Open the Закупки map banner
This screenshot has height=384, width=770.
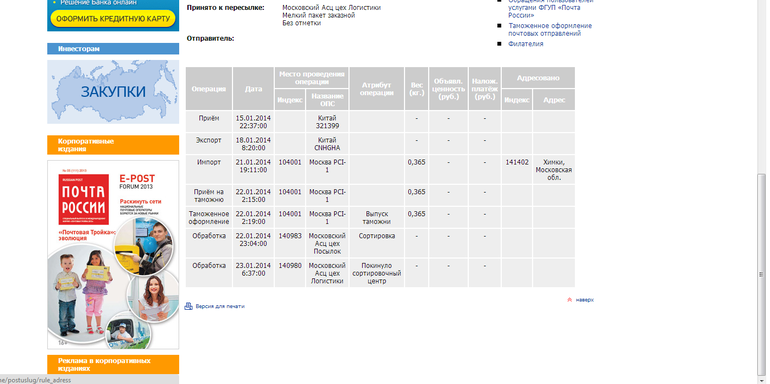tap(113, 92)
